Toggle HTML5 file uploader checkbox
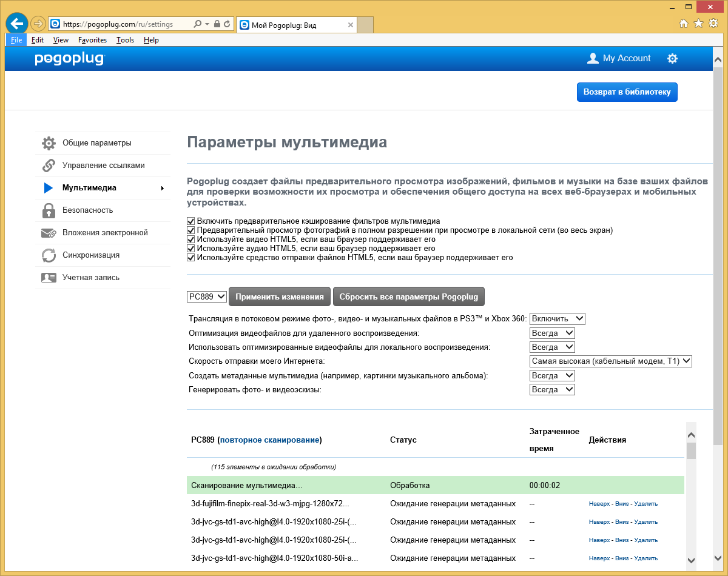The image size is (728, 576). click(x=191, y=258)
